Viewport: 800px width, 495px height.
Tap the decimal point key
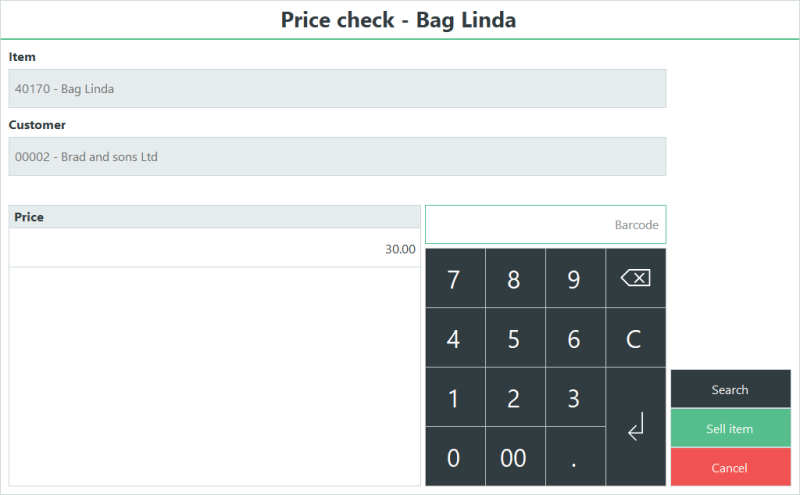(576, 457)
